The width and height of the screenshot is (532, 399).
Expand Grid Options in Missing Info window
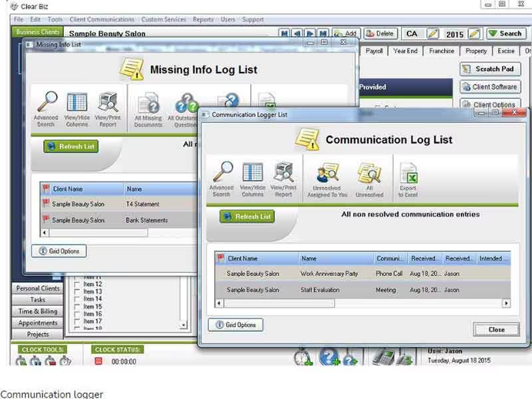(59, 251)
